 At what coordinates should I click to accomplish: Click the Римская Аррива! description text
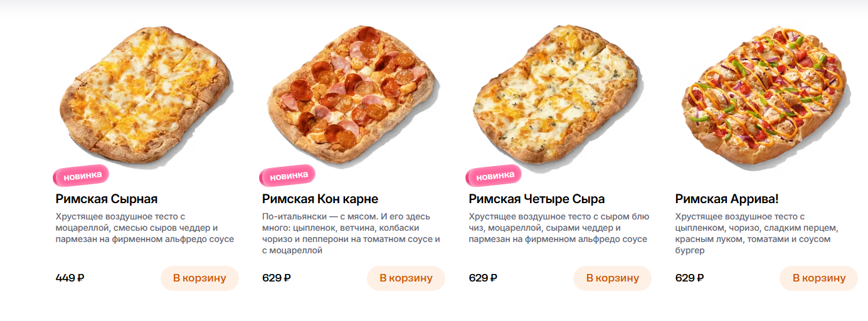[x=757, y=233]
